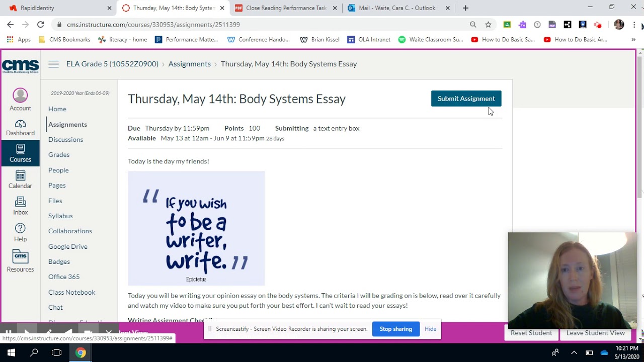
Task: Open the Syllabus link in course navigation
Action: [60, 216]
